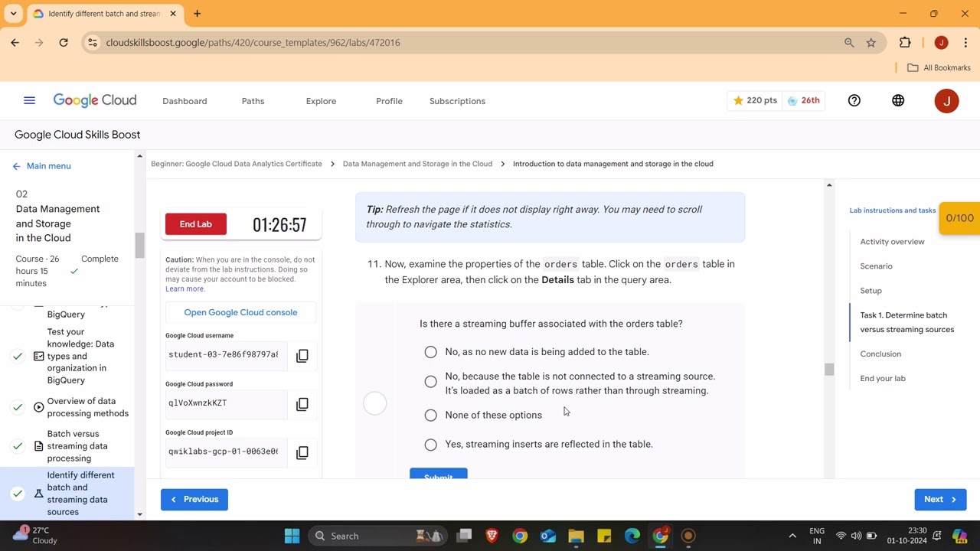Viewport: 980px width, 551px height.
Task: Jump to Task 1 Determine batch versus streaming
Action: click(x=906, y=322)
